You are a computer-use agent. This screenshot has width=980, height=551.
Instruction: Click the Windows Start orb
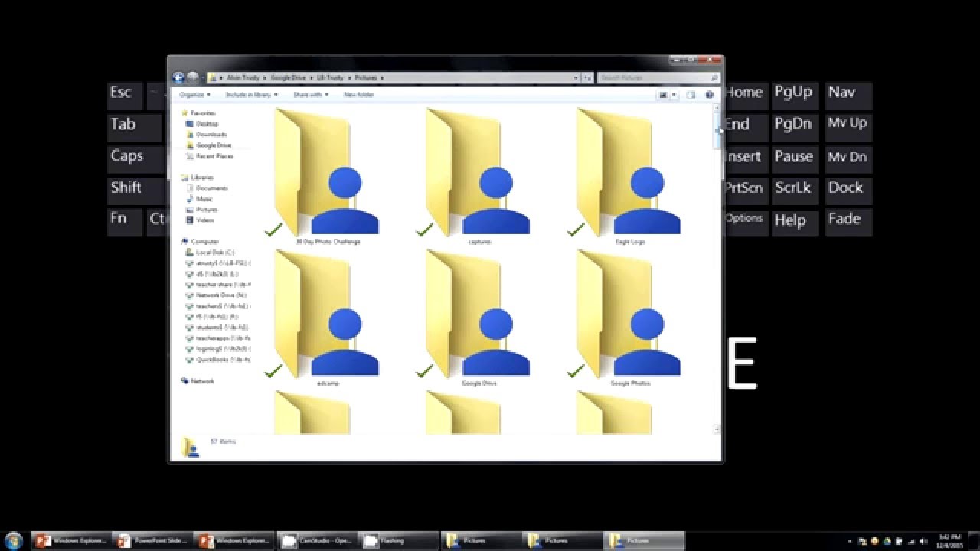(x=13, y=540)
